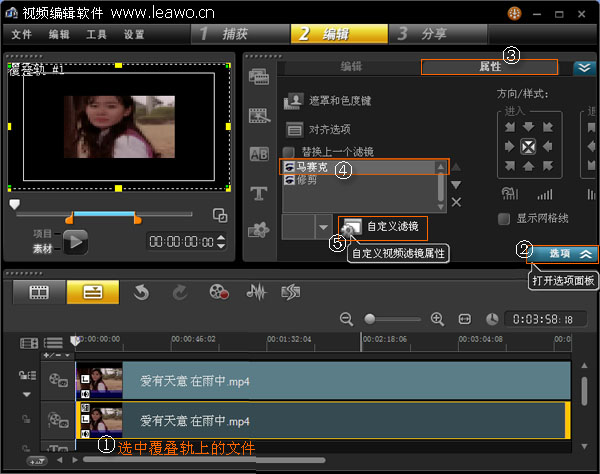The image size is (600, 474).
Task: Collapse panel using top-right double chevron
Action: click(584, 67)
